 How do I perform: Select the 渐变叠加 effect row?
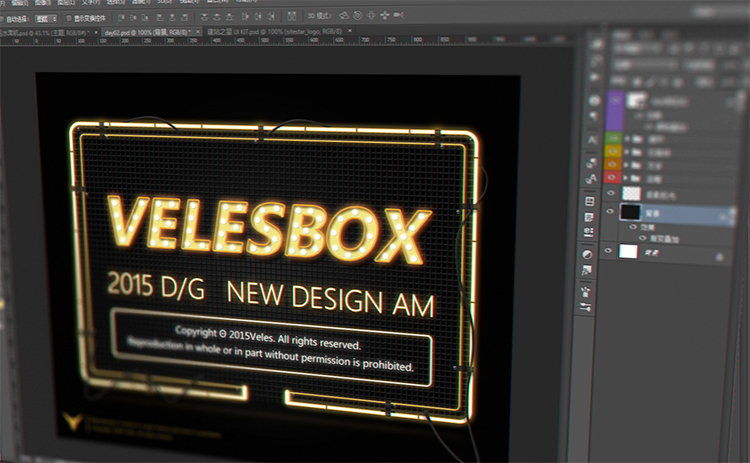pyautogui.click(x=665, y=238)
